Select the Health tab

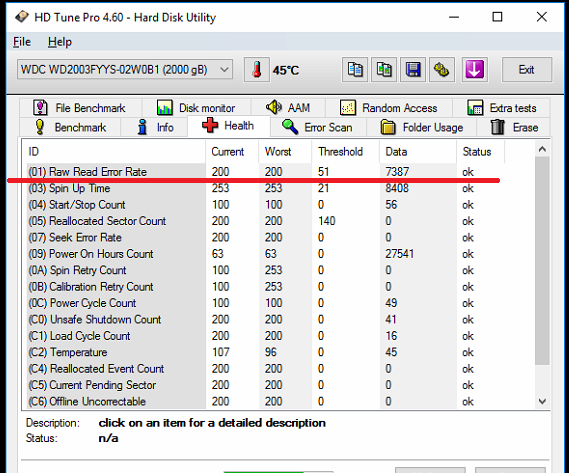[x=229, y=126]
